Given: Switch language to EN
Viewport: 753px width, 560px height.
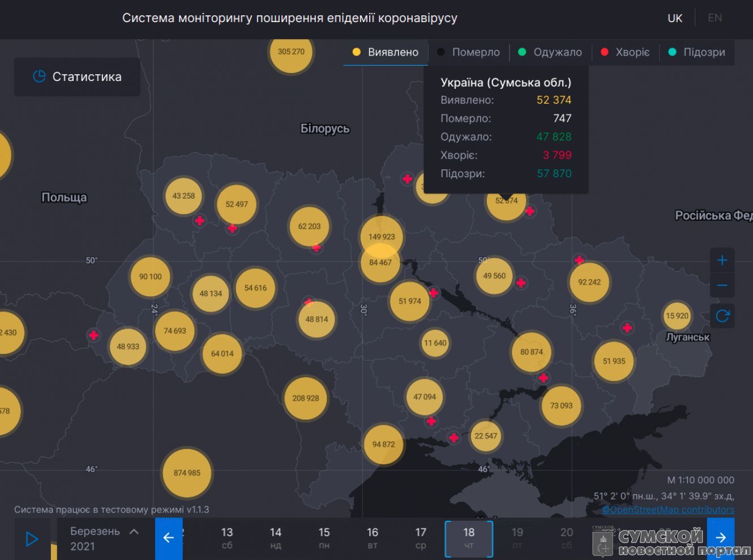Looking at the screenshot, I should (x=715, y=18).
